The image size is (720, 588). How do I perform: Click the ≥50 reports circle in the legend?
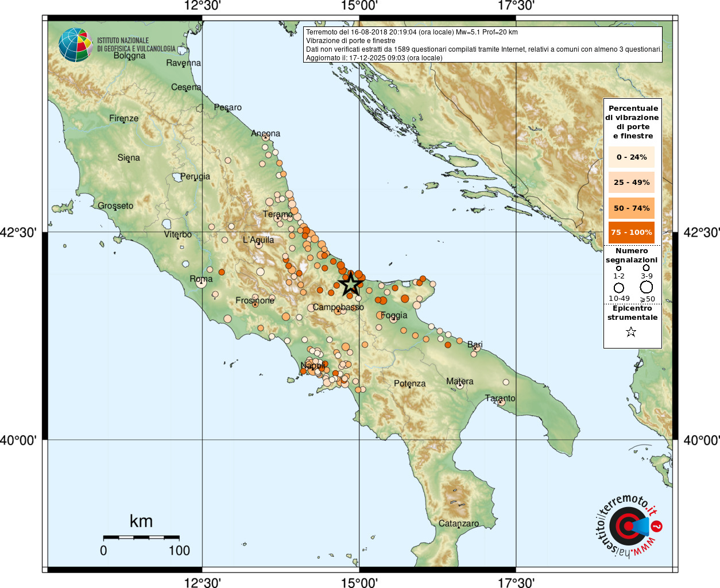click(x=647, y=287)
